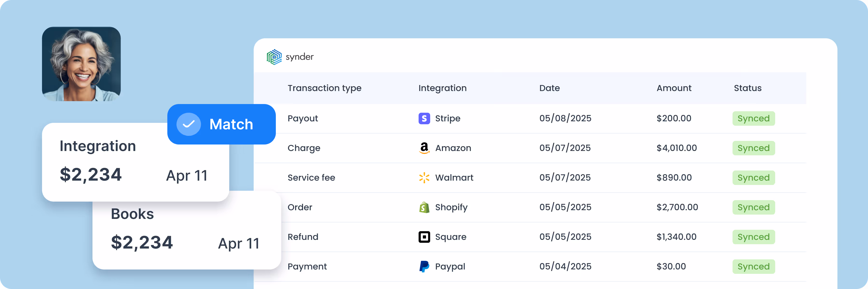Toggle the Synced badge for the Shopify order
Screen dimensions: 868x289
753,207
